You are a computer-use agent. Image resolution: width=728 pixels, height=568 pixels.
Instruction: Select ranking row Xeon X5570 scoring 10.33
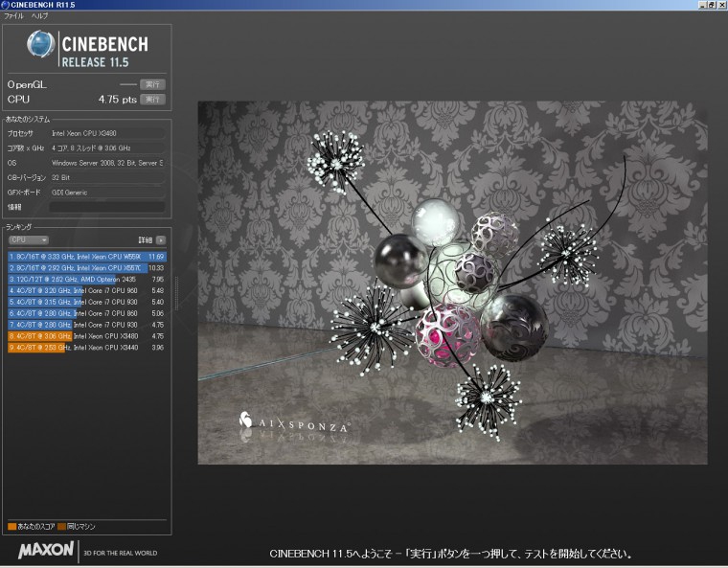tap(87, 268)
